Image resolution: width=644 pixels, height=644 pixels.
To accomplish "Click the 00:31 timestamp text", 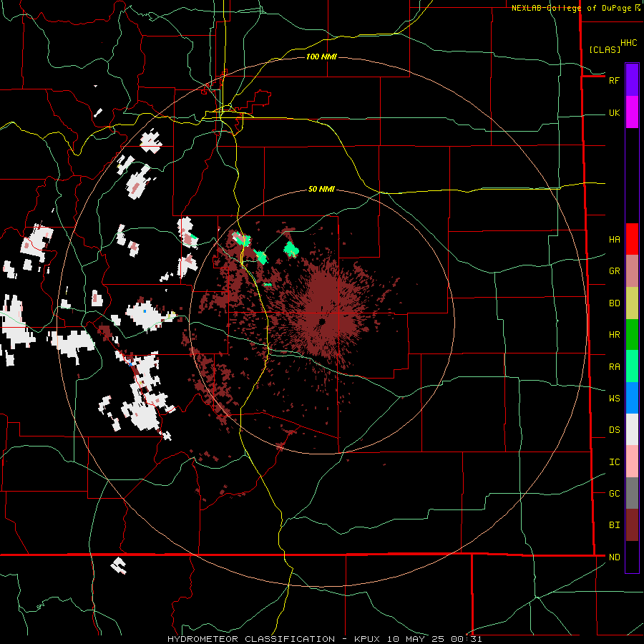I will [x=466, y=639].
